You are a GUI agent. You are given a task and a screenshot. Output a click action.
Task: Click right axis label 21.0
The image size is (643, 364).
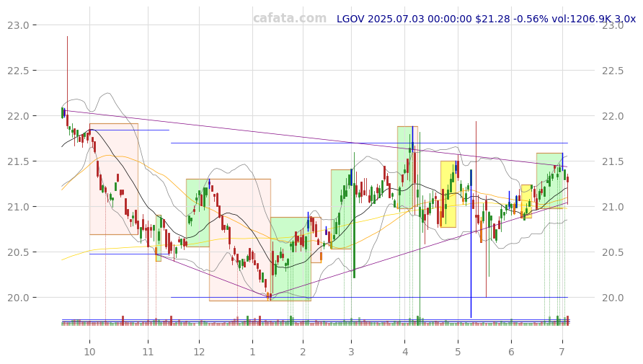[613, 207]
